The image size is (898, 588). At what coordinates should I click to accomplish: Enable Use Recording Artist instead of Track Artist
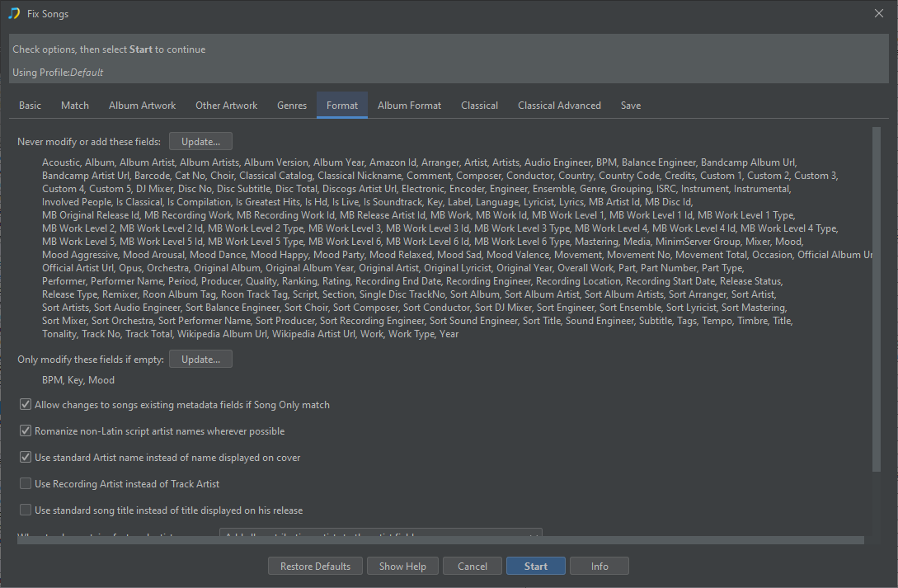coord(26,484)
